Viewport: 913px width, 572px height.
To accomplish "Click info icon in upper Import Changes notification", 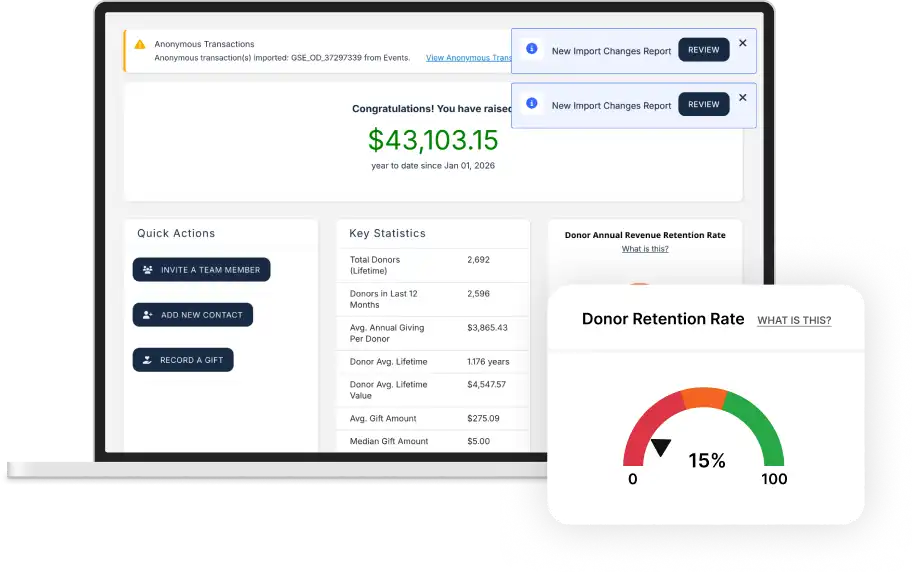I will coord(532,48).
